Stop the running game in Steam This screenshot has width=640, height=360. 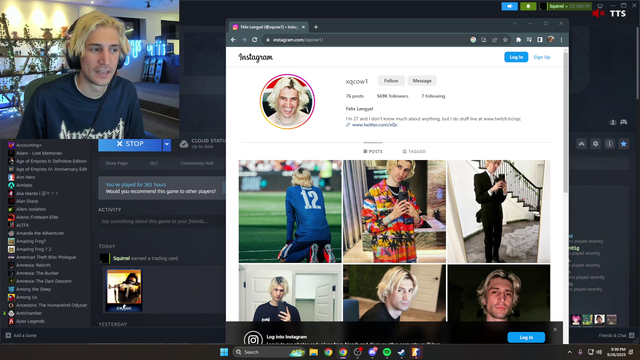(x=130, y=144)
